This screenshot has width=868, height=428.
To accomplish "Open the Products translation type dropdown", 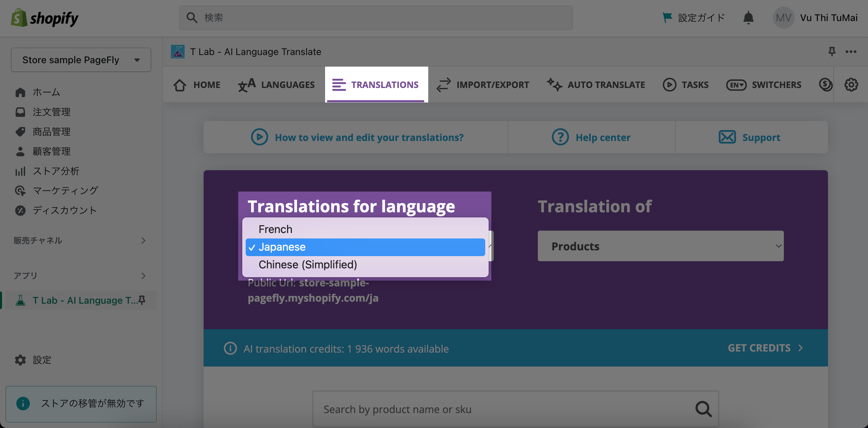I will coord(661,246).
